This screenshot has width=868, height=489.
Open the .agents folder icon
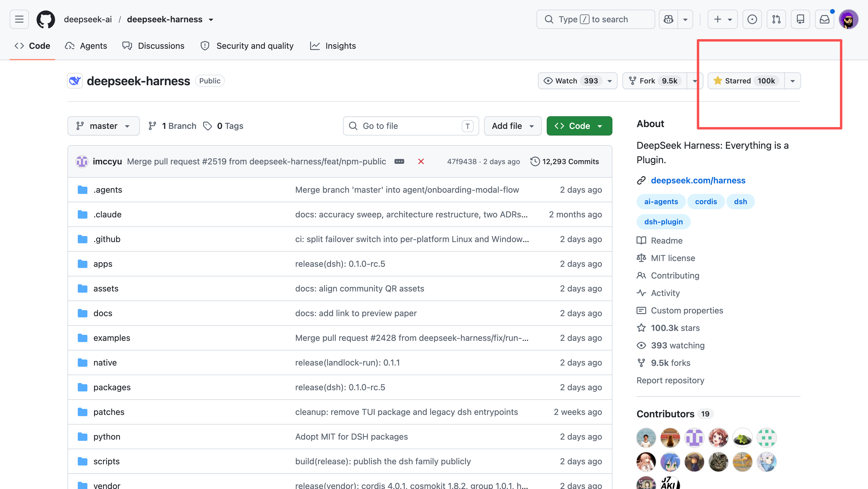coord(83,190)
